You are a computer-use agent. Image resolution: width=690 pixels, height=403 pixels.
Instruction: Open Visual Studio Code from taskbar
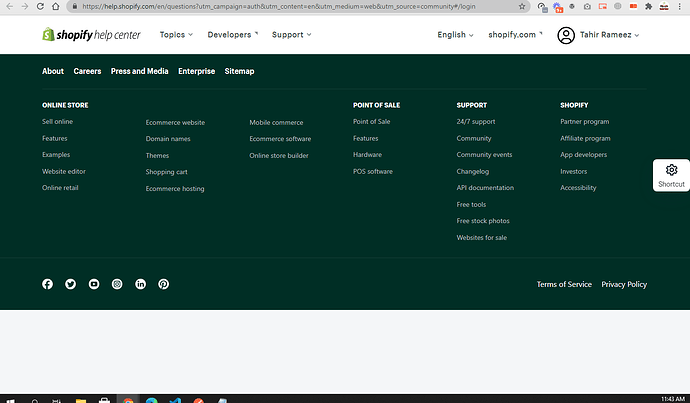[175, 400]
